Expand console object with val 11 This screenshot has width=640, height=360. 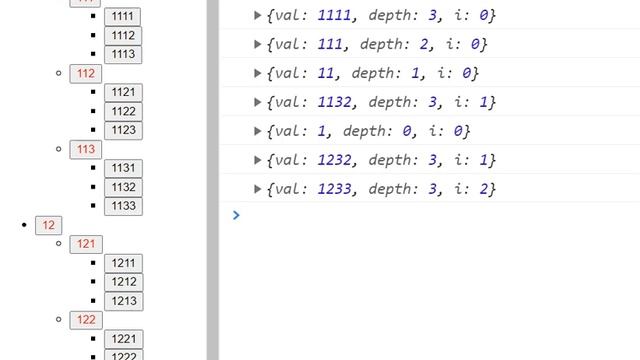tap(258, 73)
